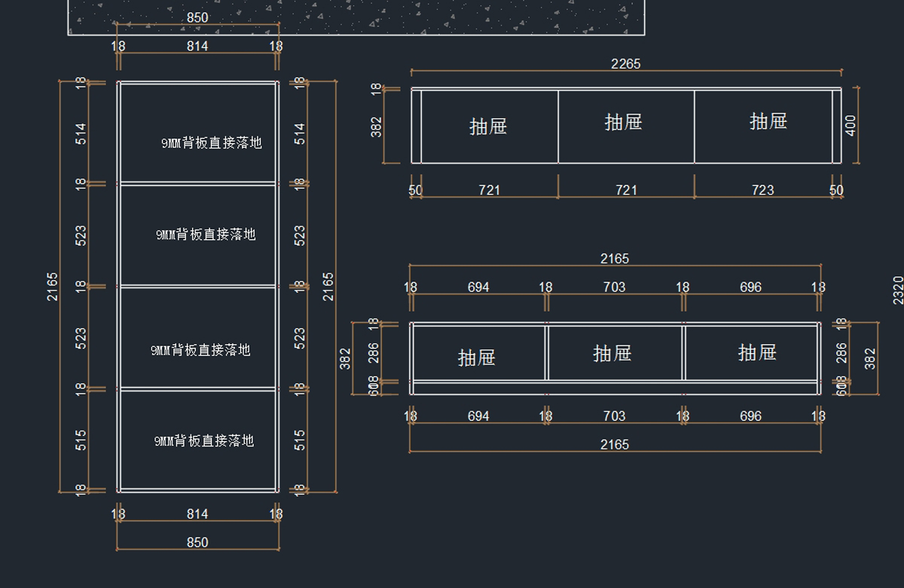The image size is (904, 588).
Task: Select the 9MM背板直接落地 label in the bottom compartment
Action: tap(204, 441)
